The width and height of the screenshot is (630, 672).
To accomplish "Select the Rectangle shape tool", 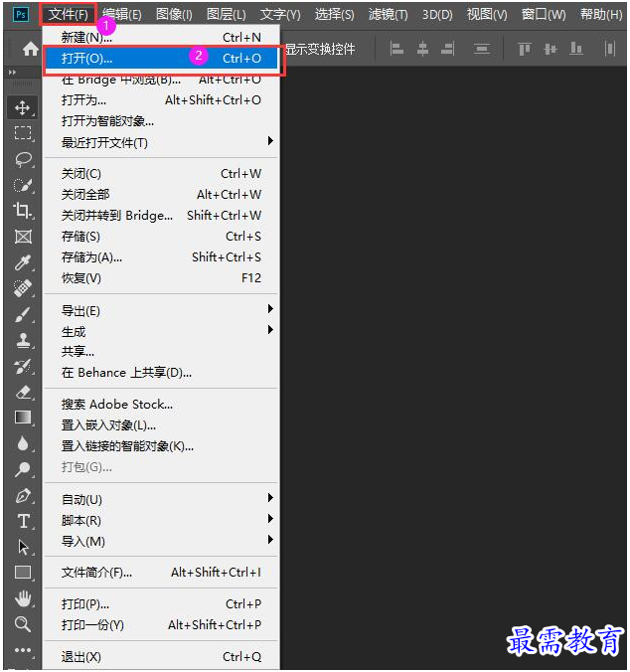I will (x=23, y=573).
